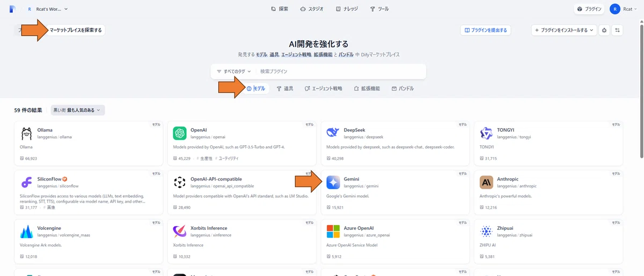Click the plugin debug bug icon

[605, 31]
